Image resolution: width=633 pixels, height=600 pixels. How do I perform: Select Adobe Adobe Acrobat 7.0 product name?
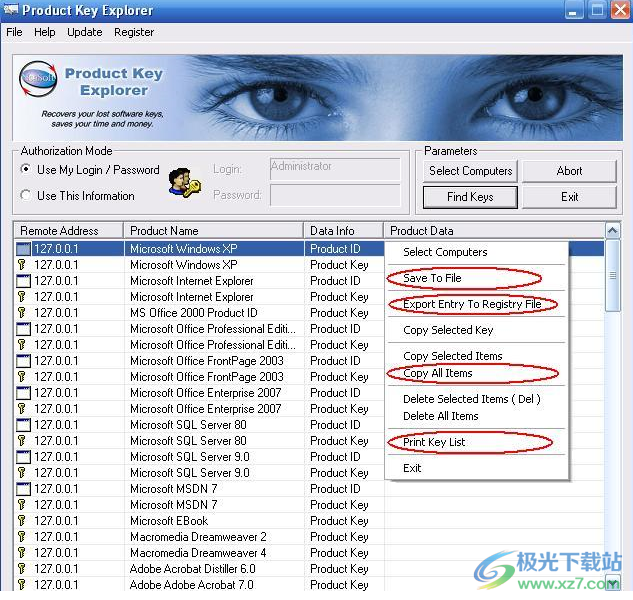192,585
